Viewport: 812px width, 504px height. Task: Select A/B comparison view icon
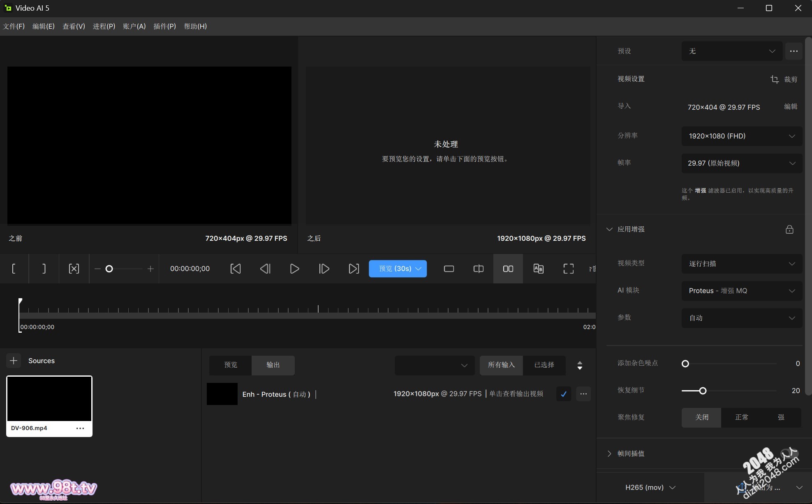[x=538, y=269]
